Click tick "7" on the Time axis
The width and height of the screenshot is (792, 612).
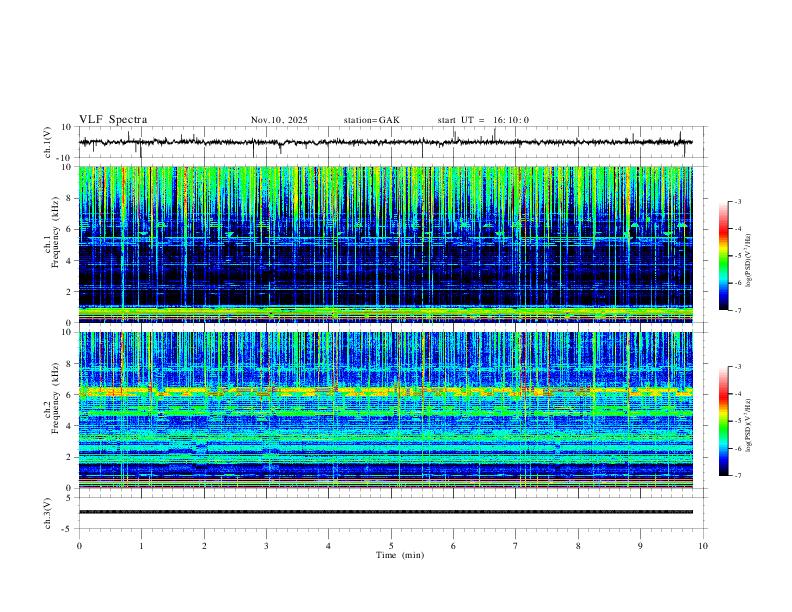pyautogui.click(x=516, y=546)
